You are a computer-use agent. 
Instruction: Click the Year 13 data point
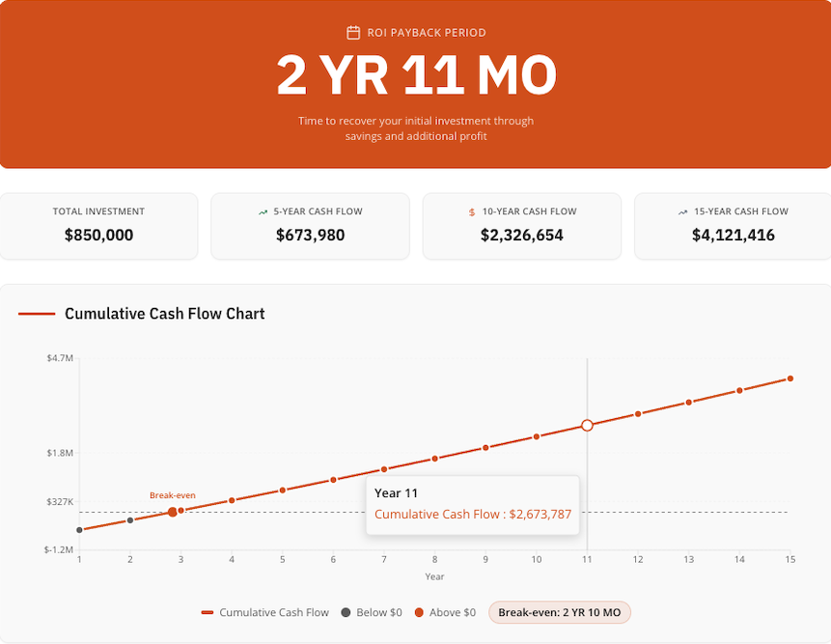point(688,403)
